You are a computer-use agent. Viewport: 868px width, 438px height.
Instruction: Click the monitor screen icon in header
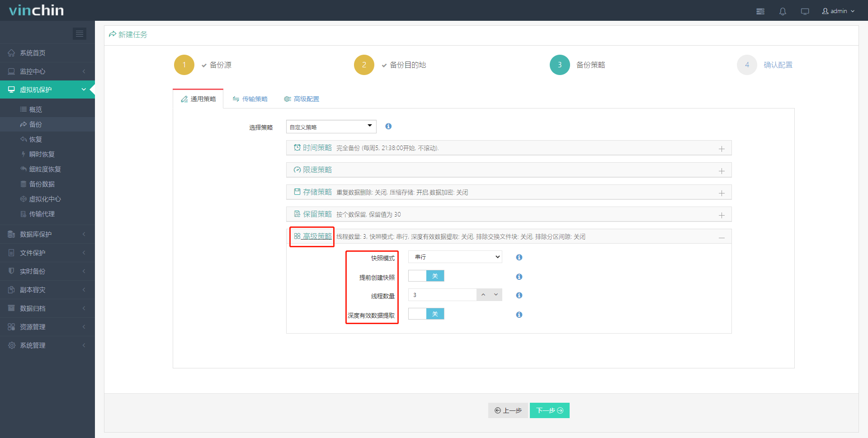pyautogui.click(x=805, y=11)
